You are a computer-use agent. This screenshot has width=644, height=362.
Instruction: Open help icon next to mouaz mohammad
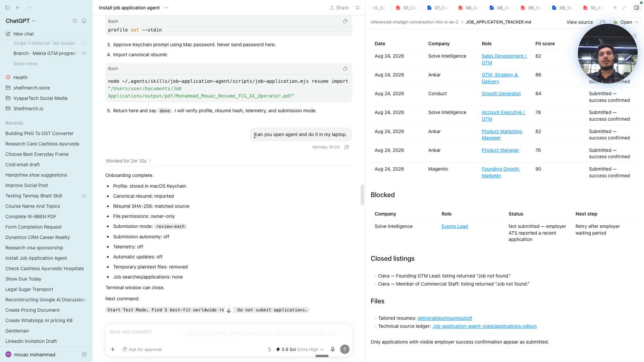pos(84,354)
